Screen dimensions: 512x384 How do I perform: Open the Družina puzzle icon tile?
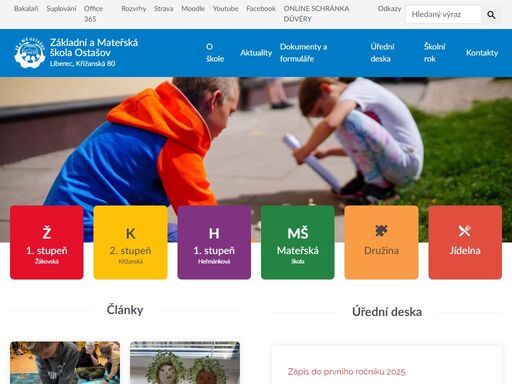click(381, 242)
